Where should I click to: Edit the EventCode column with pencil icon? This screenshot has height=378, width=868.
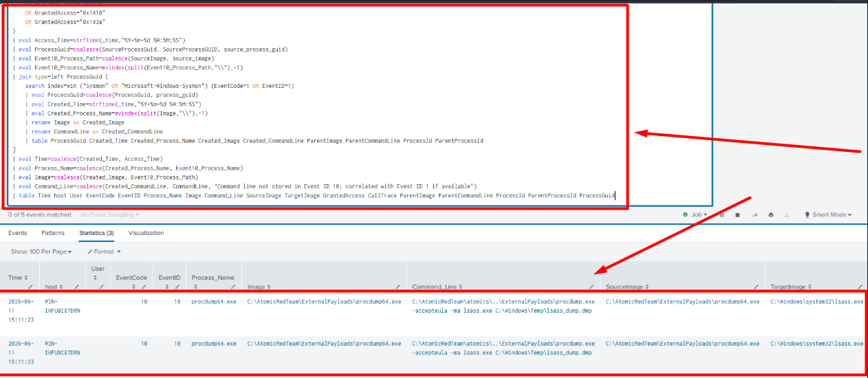pos(144,287)
